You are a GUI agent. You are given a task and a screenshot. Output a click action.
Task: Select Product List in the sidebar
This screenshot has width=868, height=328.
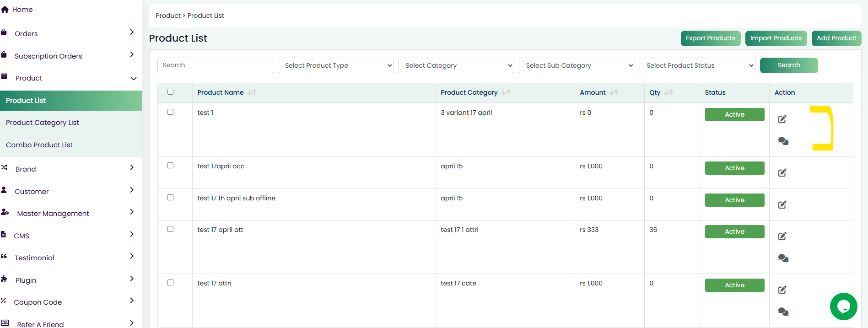(71, 101)
